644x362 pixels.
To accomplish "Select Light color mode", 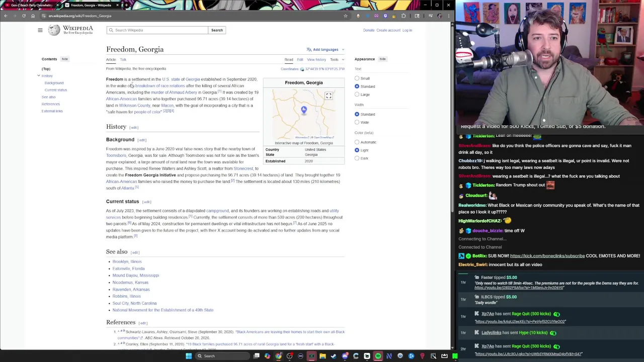I will pyautogui.click(x=357, y=150).
